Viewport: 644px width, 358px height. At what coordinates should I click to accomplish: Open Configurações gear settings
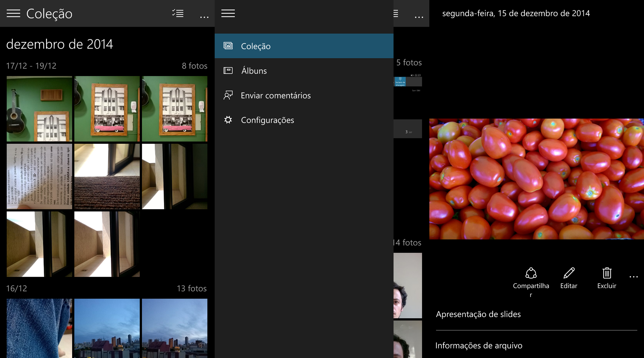pos(228,120)
